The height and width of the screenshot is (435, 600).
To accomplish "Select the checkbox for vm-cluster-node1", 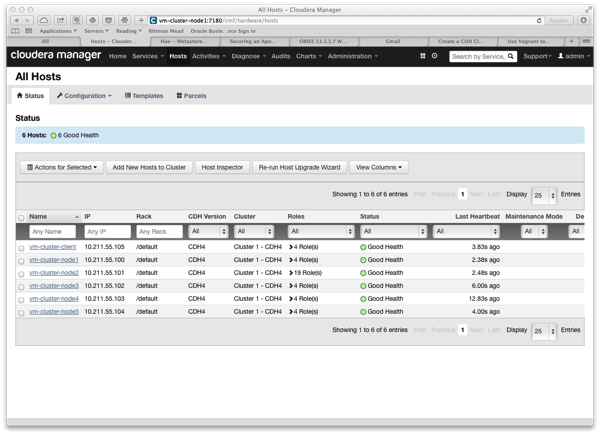I will tap(21, 261).
